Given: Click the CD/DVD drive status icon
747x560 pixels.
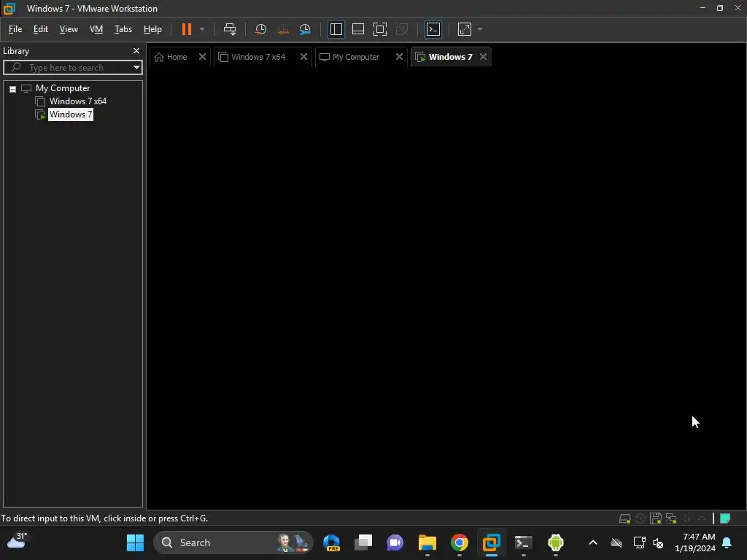Looking at the screenshot, I should tap(640, 518).
